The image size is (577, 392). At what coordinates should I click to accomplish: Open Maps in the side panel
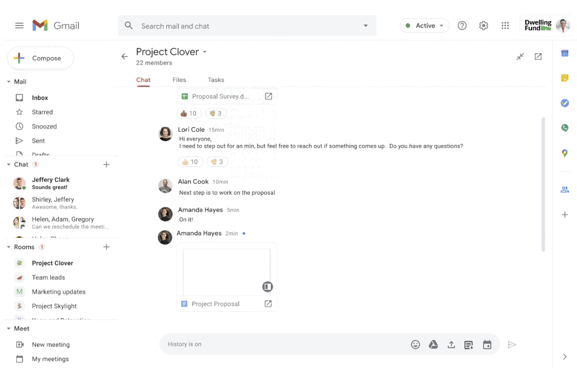565,153
